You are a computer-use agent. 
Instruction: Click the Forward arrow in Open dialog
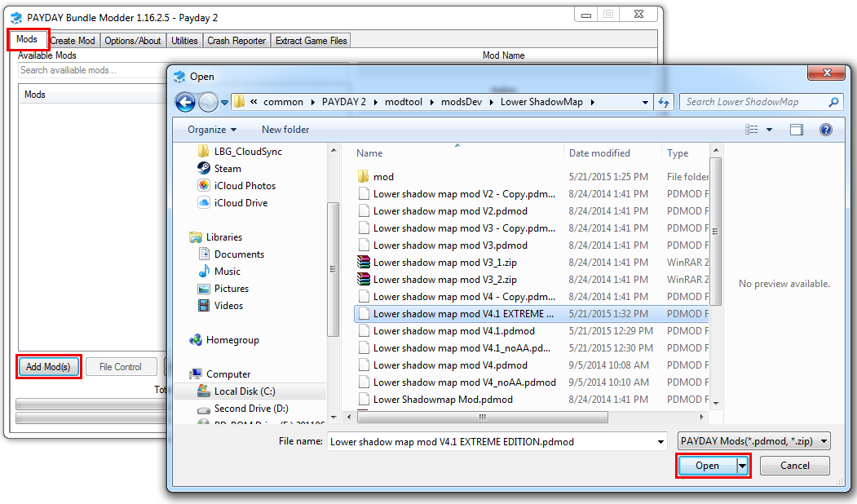[x=208, y=102]
